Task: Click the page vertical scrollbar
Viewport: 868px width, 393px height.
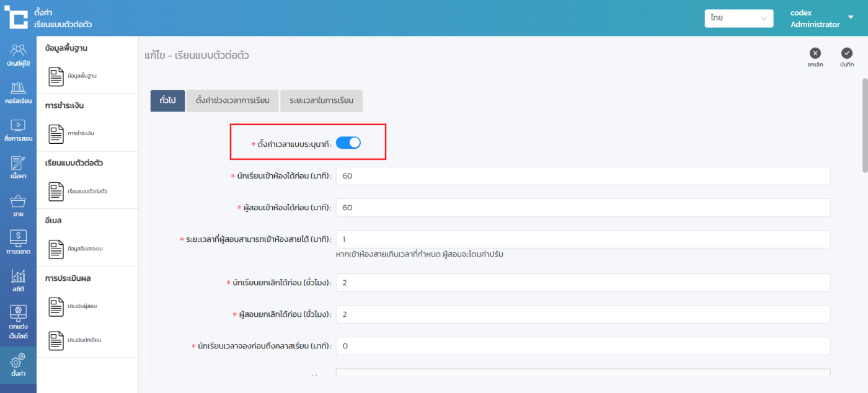Action: click(x=864, y=124)
